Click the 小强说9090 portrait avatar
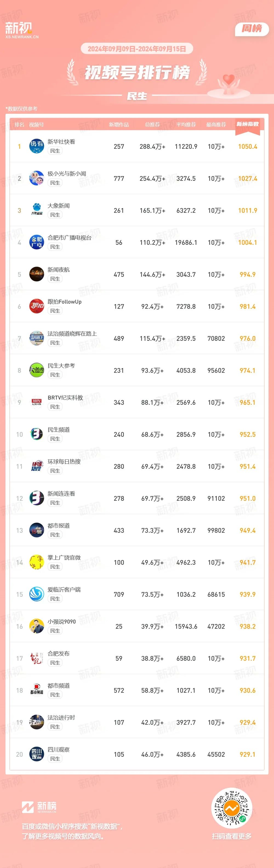274x868 pixels. (36, 627)
